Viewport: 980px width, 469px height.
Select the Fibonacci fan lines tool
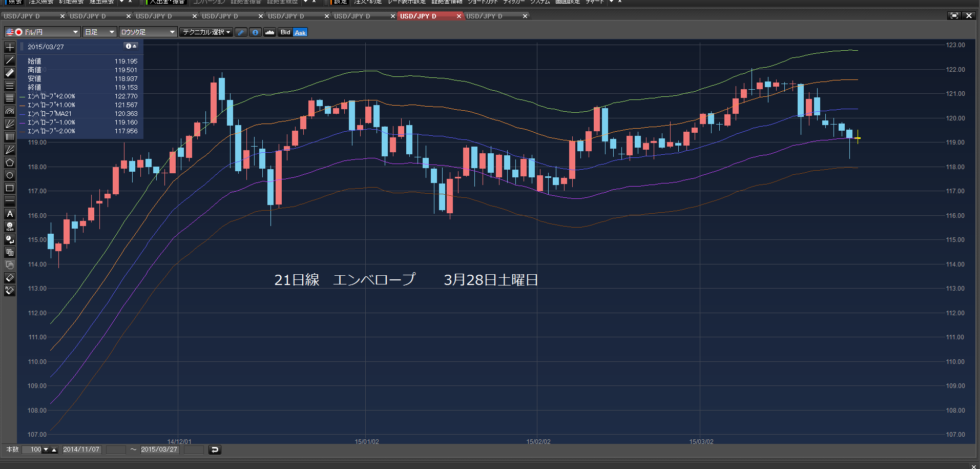tap(10, 124)
